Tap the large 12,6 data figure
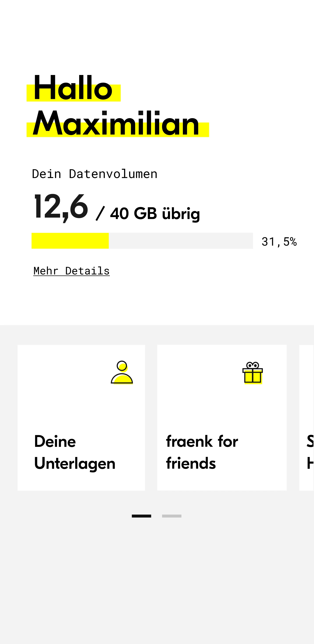Screen dimensions: 314x644 click(x=61, y=207)
